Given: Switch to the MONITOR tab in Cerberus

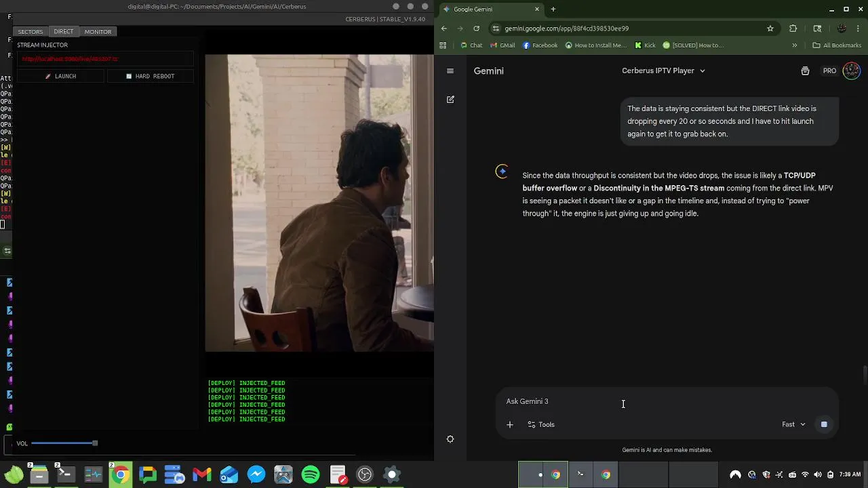Looking at the screenshot, I should [x=98, y=32].
